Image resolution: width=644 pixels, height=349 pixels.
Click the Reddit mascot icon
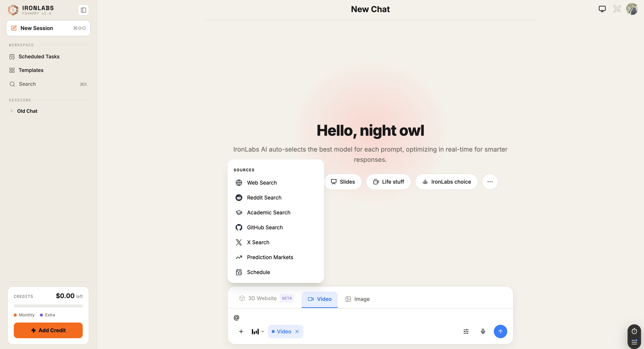coord(239,198)
